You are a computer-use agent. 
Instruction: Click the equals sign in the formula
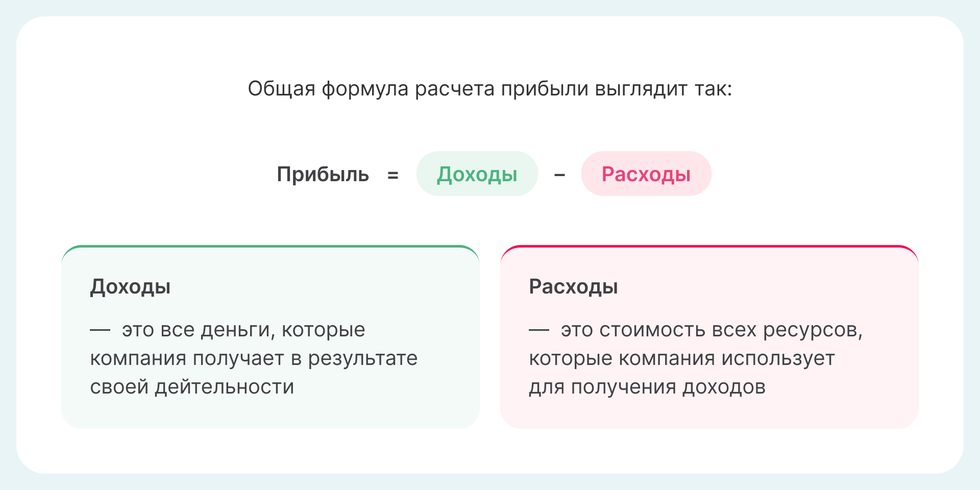[x=393, y=176]
